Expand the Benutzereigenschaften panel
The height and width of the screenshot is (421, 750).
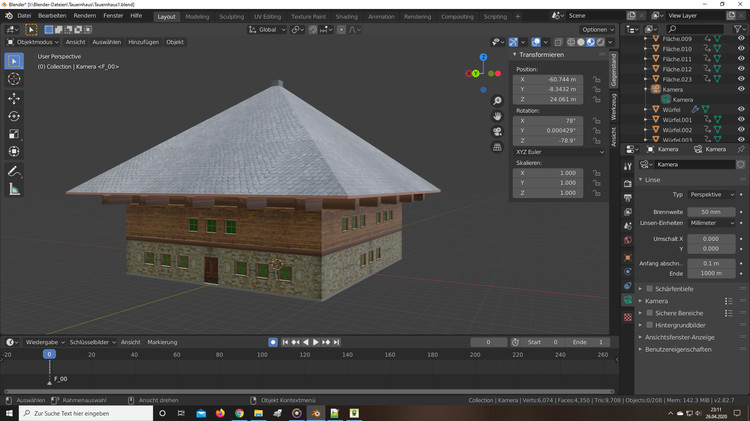678,350
